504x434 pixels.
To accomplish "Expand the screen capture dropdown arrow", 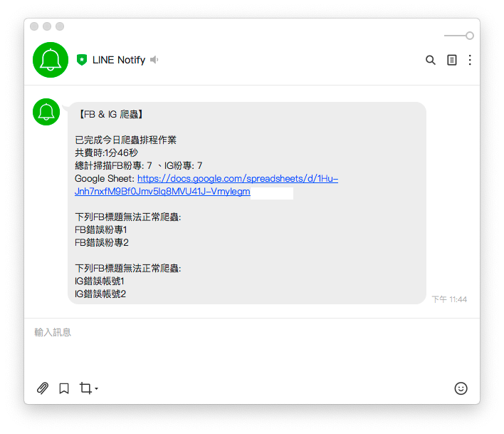I will (96, 388).
